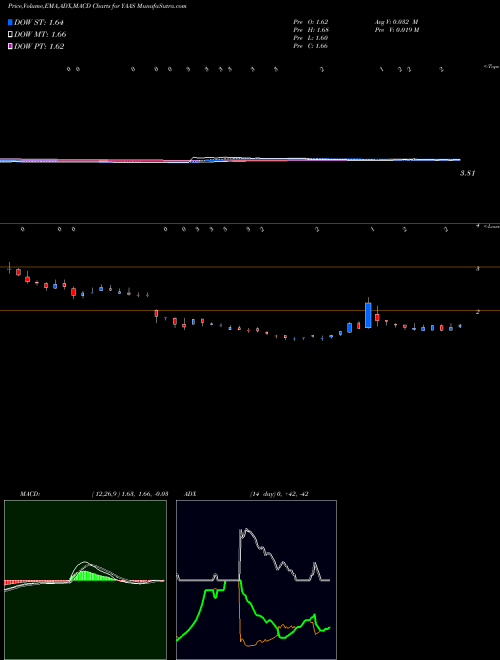Open the ADX chart panel
This screenshot has height=660, width=500.
tap(256, 580)
